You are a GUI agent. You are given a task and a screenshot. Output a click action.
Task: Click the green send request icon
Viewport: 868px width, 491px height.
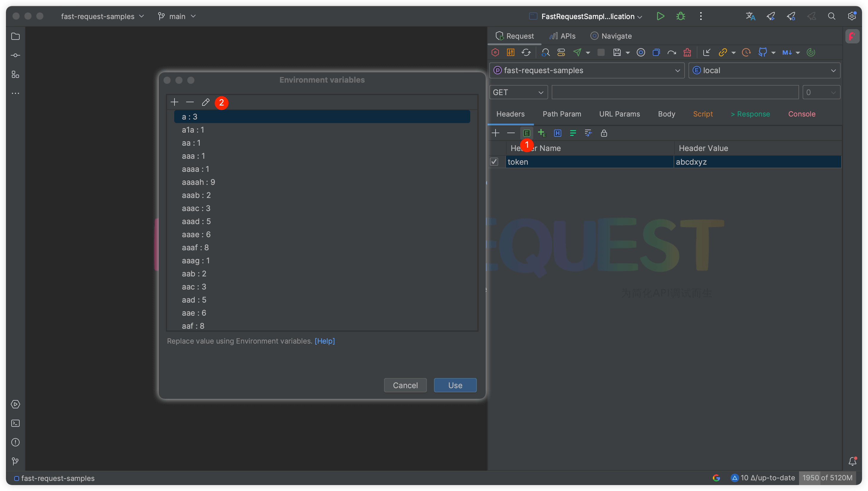coord(577,52)
